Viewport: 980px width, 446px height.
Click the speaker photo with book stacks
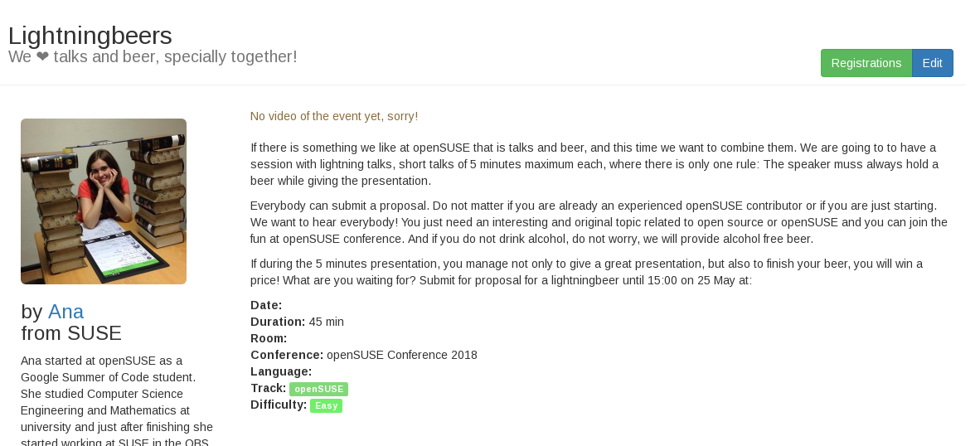(104, 201)
